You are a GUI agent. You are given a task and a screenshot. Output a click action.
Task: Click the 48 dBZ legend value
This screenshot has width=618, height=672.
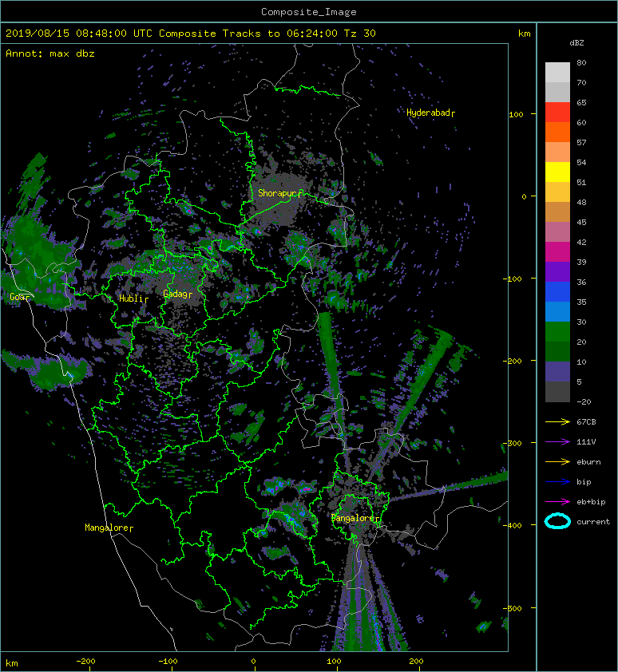[581, 202]
